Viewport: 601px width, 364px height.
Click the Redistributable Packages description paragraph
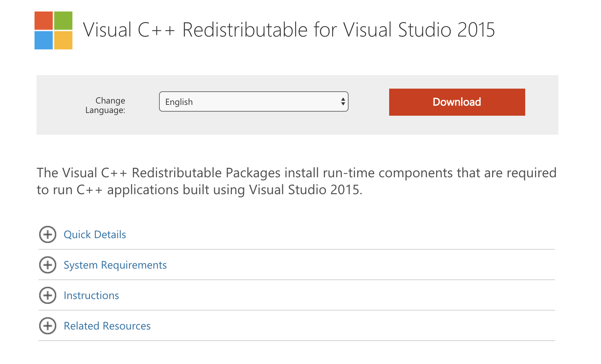coord(296,181)
